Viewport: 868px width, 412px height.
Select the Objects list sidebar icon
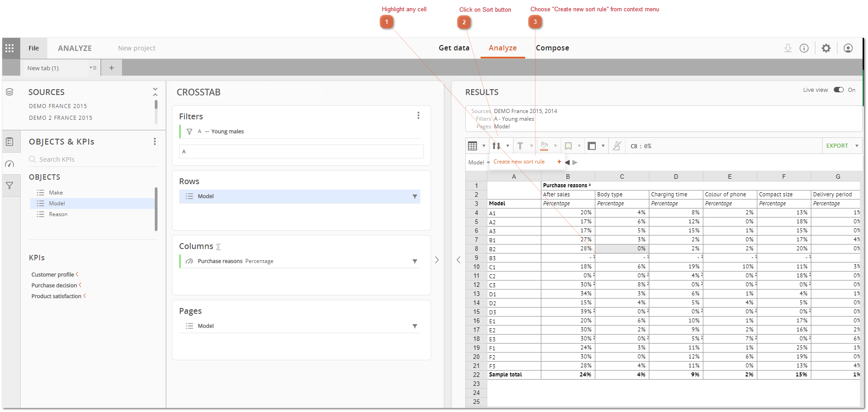tap(9, 142)
